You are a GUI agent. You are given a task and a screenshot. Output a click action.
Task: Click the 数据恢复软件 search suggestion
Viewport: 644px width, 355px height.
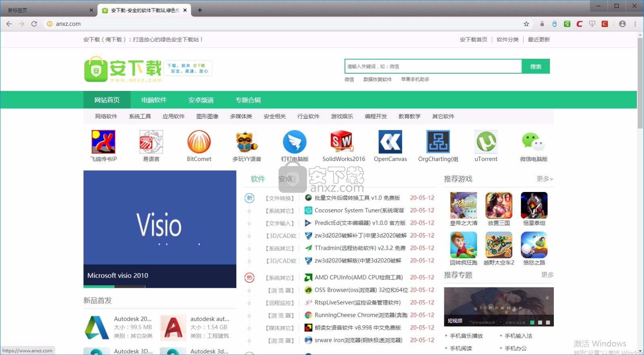coord(378,79)
